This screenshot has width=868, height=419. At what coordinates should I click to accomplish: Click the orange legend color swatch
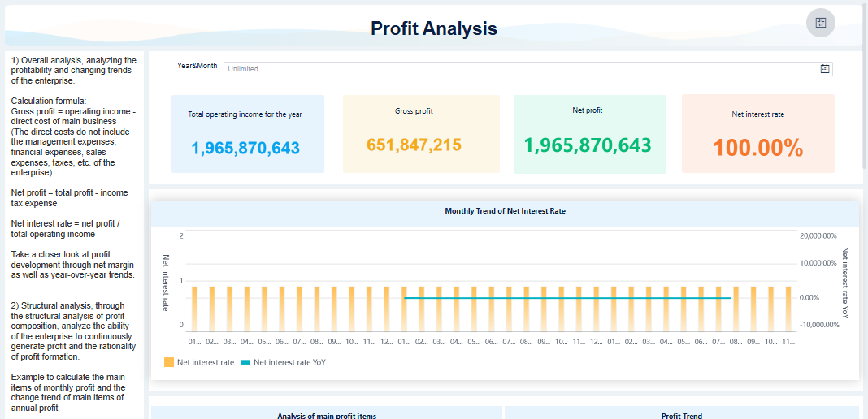pyautogui.click(x=169, y=362)
